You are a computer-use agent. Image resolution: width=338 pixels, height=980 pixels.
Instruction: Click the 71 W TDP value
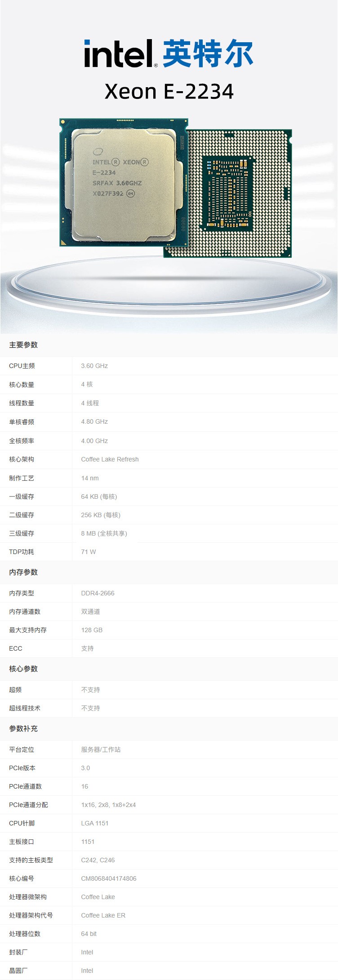[89, 552]
